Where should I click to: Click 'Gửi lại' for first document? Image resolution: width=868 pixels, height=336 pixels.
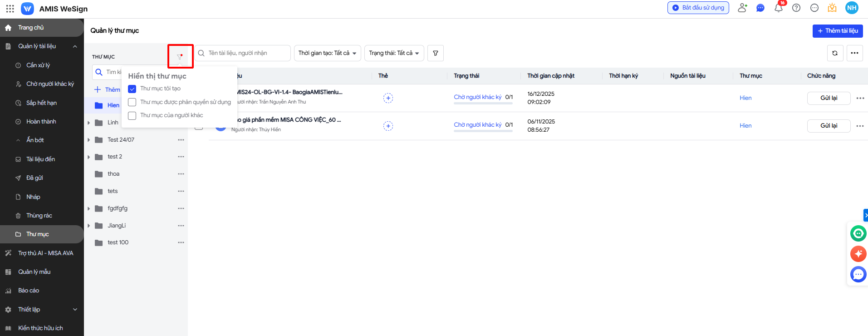(829, 98)
